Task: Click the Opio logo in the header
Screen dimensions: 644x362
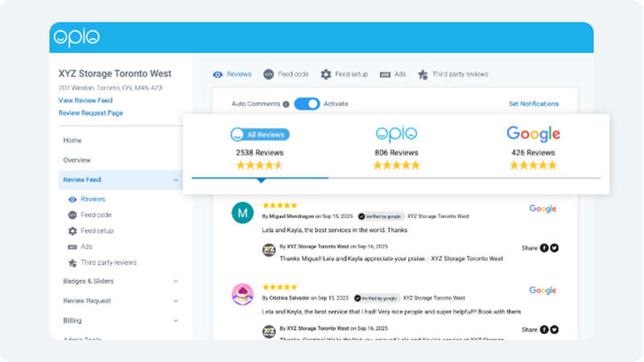Action: tap(76, 38)
